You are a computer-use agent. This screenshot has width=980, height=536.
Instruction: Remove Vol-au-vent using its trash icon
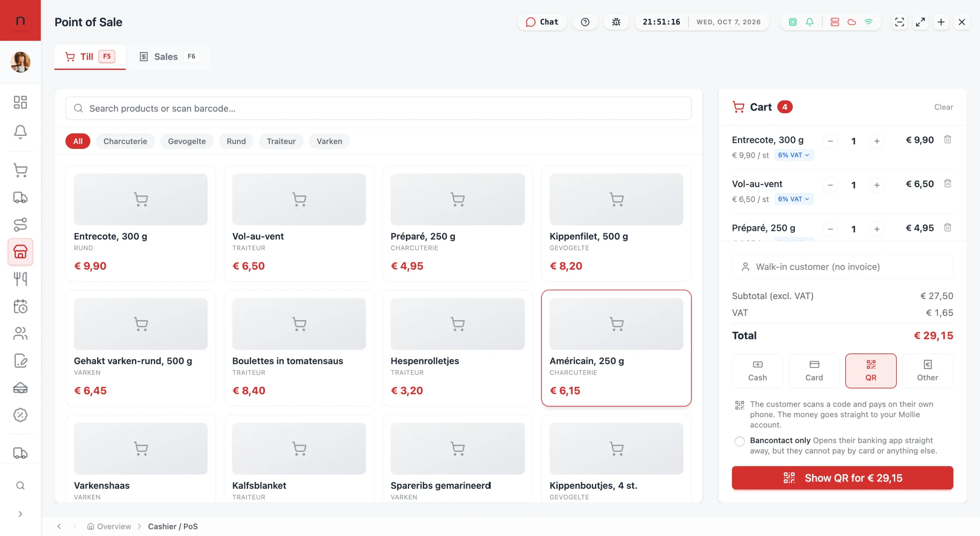tap(947, 184)
